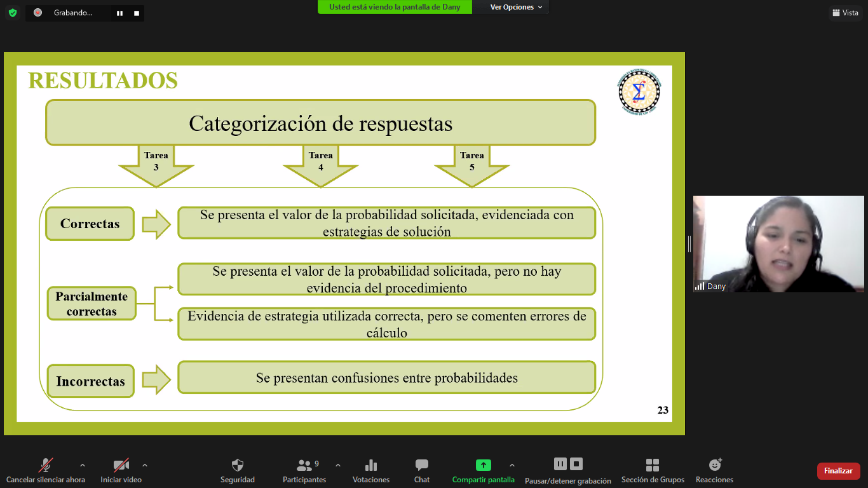Viewport: 868px width, 488px height.
Task: Open the Vista layout menu
Action: (844, 13)
